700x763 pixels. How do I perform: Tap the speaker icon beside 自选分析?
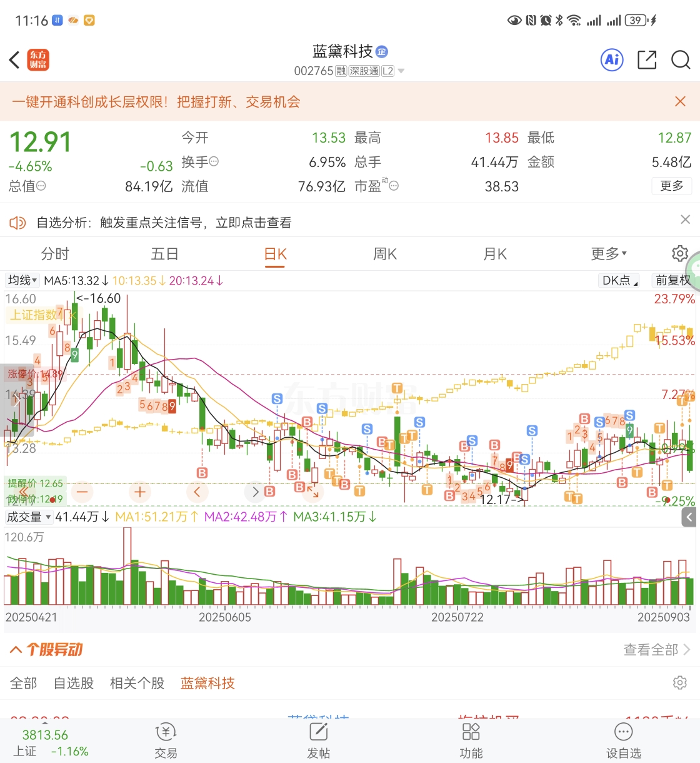[x=17, y=223]
